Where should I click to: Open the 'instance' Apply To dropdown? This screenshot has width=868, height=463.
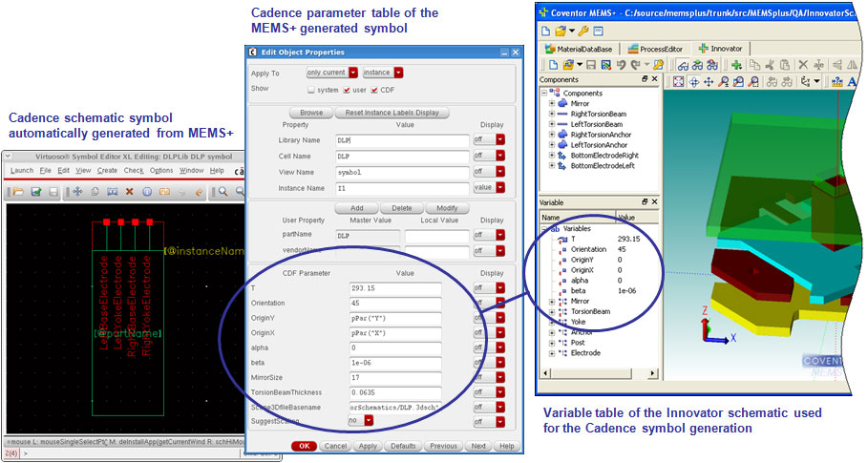[x=383, y=73]
